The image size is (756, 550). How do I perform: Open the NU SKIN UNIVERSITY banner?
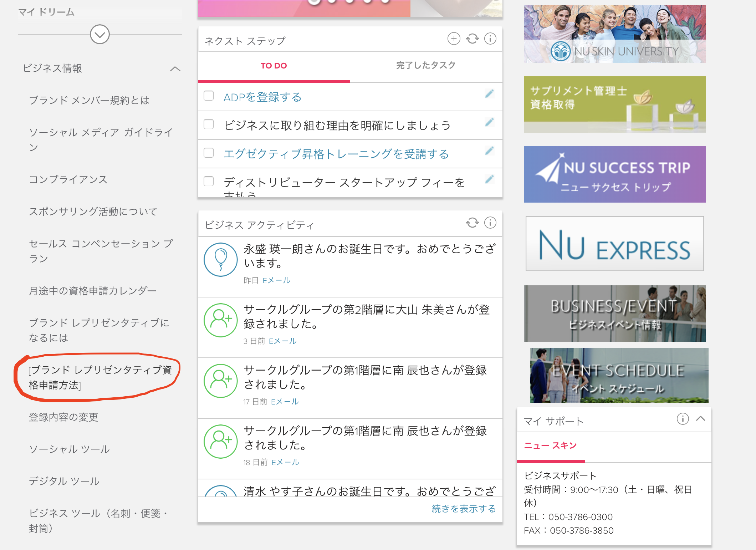click(614, 34)
